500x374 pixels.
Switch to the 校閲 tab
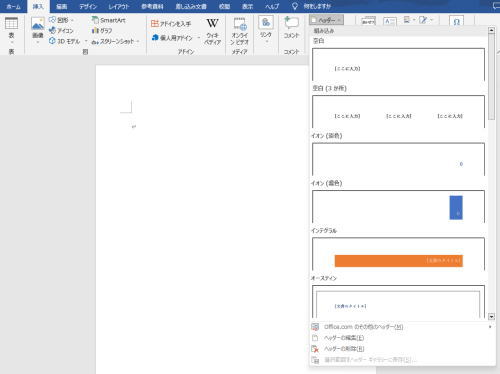point(224,6)
